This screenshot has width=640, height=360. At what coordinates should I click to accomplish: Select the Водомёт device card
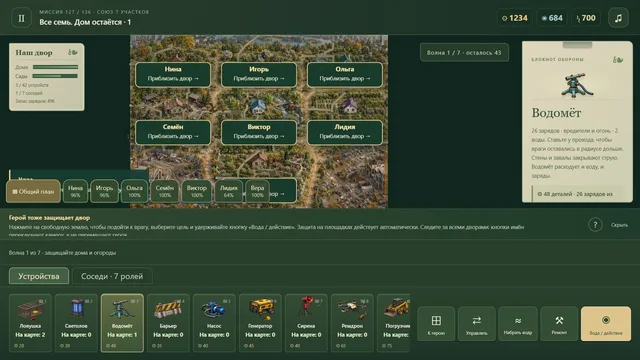click(122, 322)
